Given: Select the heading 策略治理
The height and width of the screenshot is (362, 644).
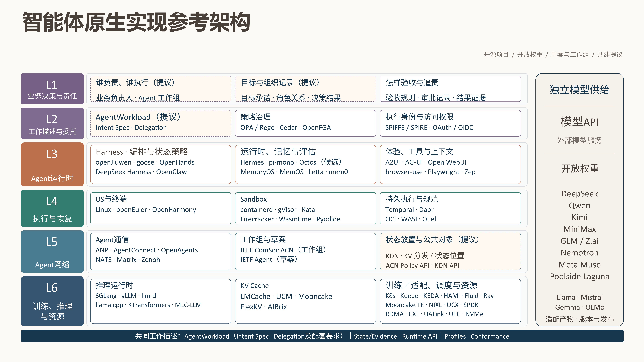Looking at the screenshot, I should point(255,117).
